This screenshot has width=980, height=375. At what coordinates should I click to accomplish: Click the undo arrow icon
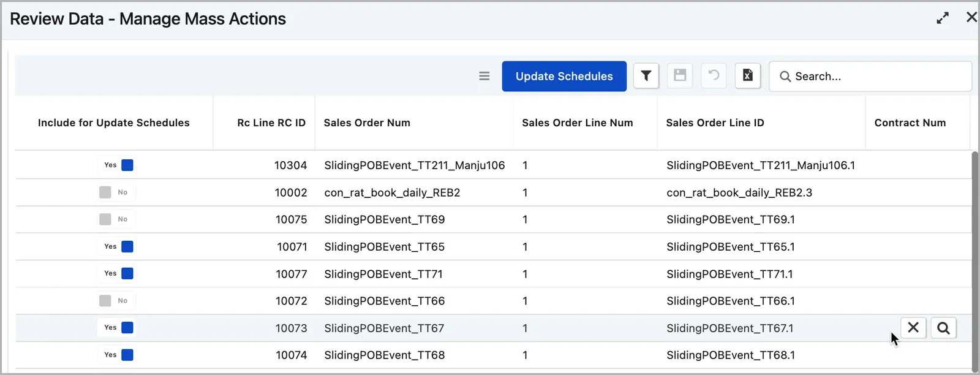[x=714, y=76]
